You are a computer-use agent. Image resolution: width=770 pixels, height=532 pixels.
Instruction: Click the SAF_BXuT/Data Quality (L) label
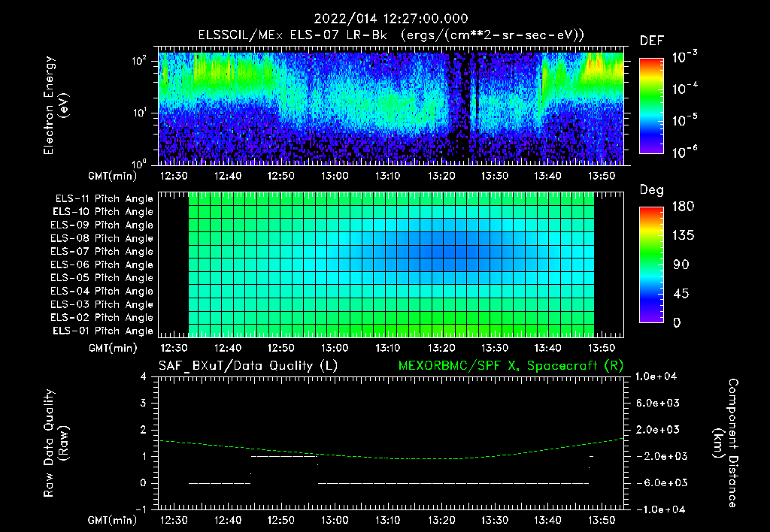(248, 366)
